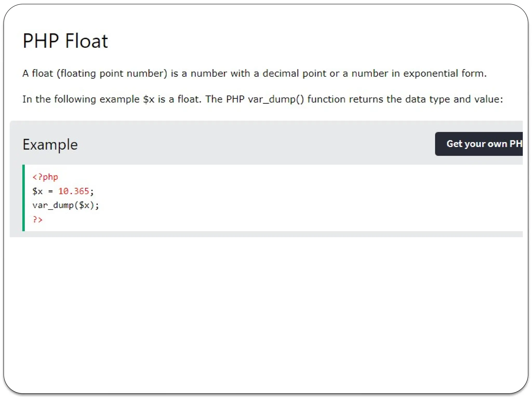
Task: Click the "PHP Float" page heading
Action: (x=65, y=41)
